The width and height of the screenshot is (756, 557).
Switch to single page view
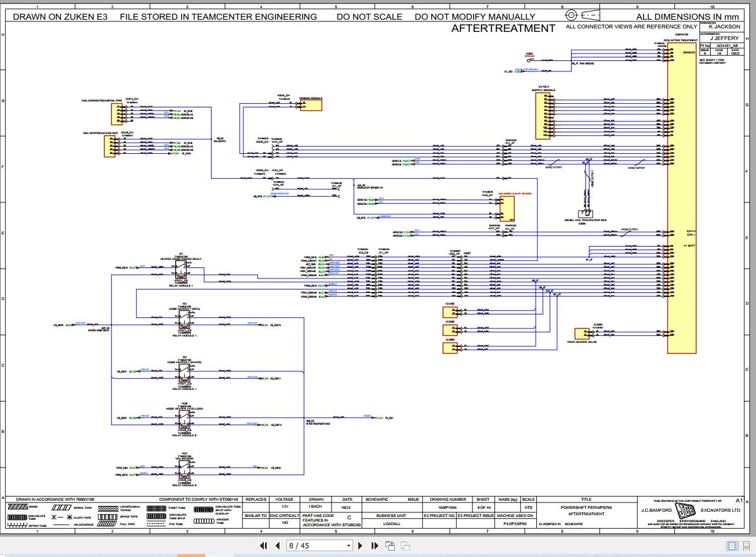(732, 545)
